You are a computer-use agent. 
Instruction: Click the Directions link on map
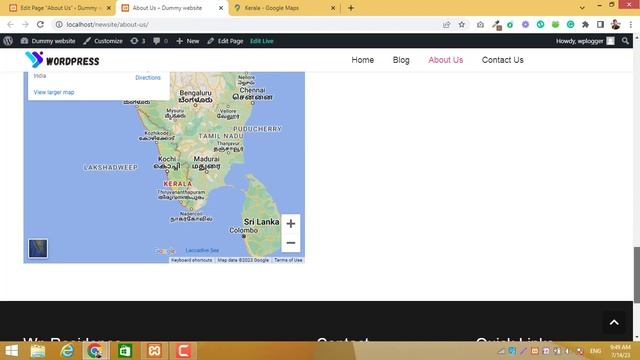(148, 78)
